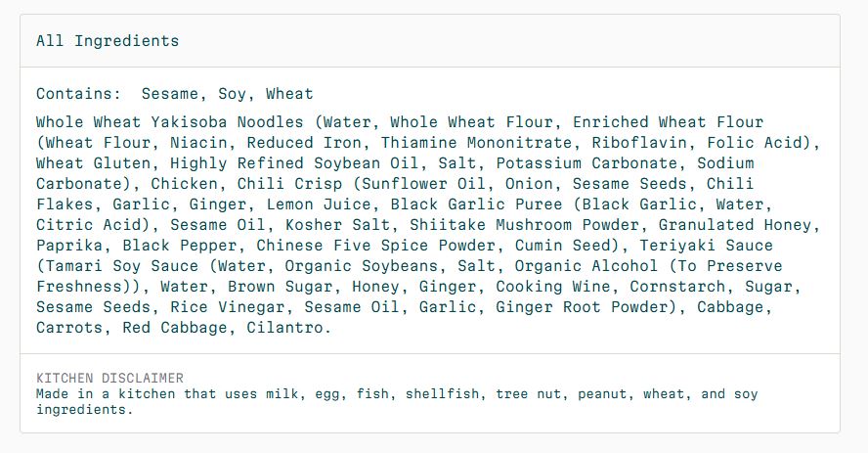The width and height of the screenshot is (868, 453).
Task: Click the Tamari Soy Sauce ingredient
Action: click(121, 265)
